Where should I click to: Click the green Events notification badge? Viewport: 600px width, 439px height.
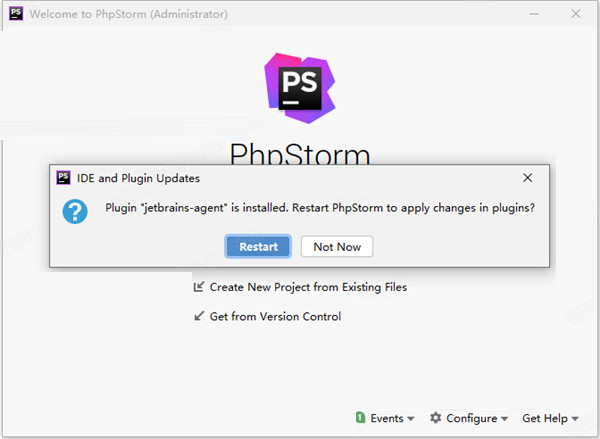[360, 418]
